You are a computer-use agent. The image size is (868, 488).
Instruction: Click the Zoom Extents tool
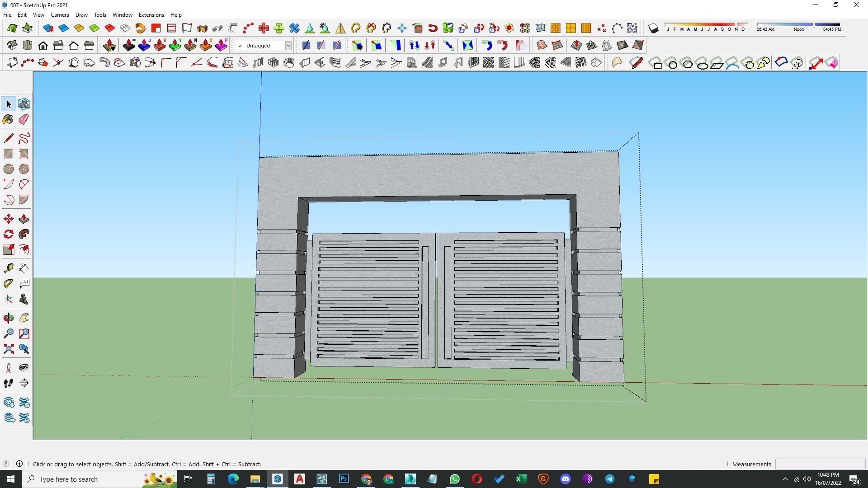[x=8, y=349]
